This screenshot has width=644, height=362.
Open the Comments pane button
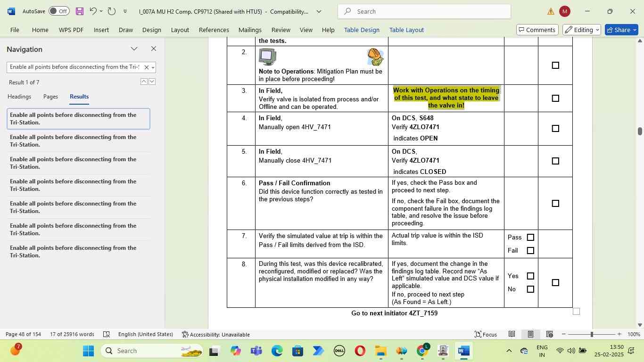click(537, 30)
